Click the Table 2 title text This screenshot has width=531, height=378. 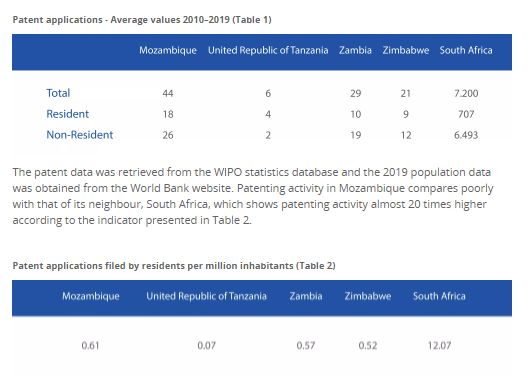point(174,266)
